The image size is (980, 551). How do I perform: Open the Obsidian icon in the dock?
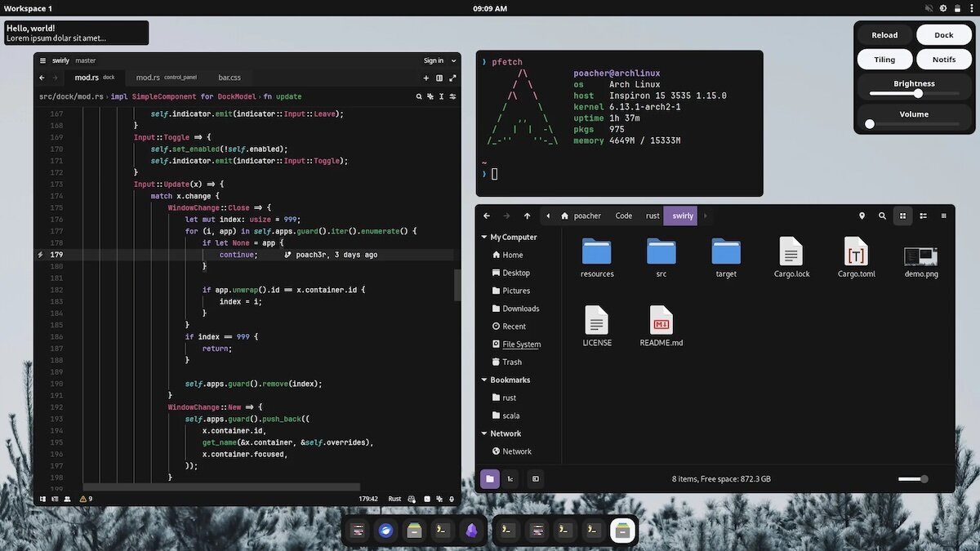pos(471,531)
